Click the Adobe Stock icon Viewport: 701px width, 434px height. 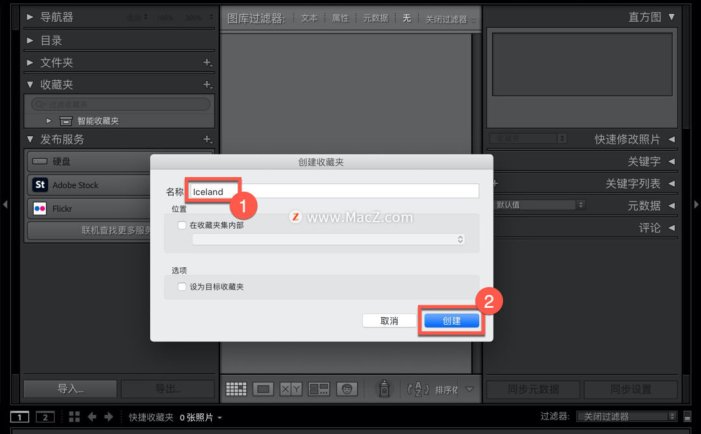[x=40, y=185]
